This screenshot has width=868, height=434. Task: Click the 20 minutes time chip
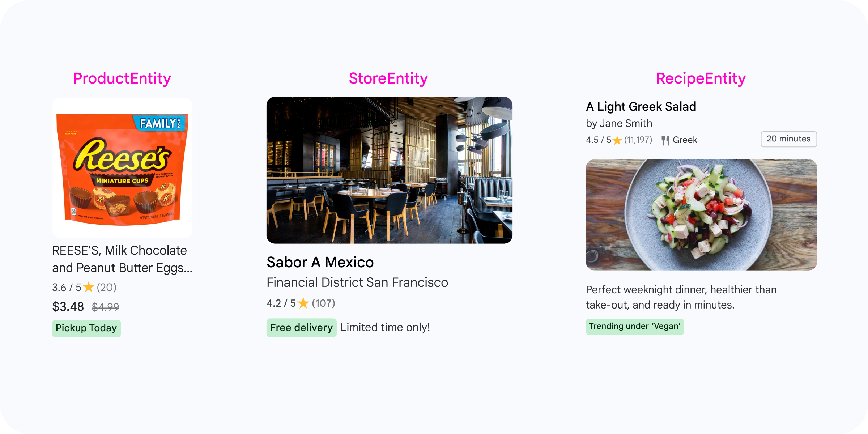coord(788,139)
